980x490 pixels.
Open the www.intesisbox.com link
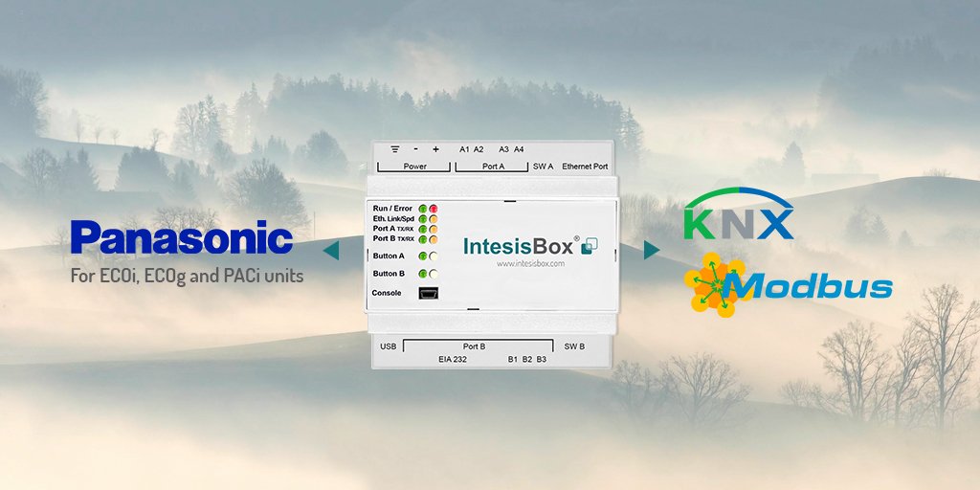coord(530,264)
